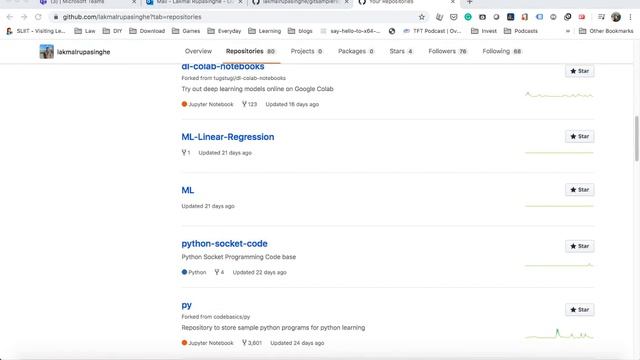Open the ML-Linear-Regression repository
This screenshot has height=360, width=640.
click(x=228, y=137)
